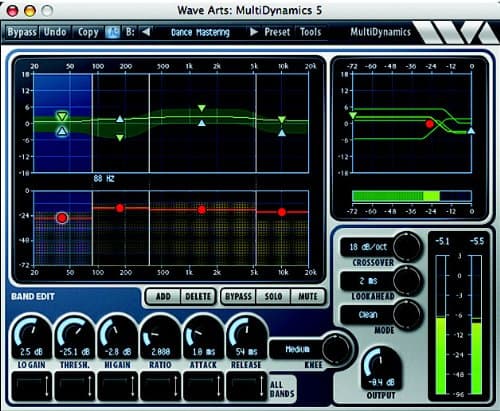Click the horizontal gain reduction meter
The image size is (500, 411).
(412, 196)
